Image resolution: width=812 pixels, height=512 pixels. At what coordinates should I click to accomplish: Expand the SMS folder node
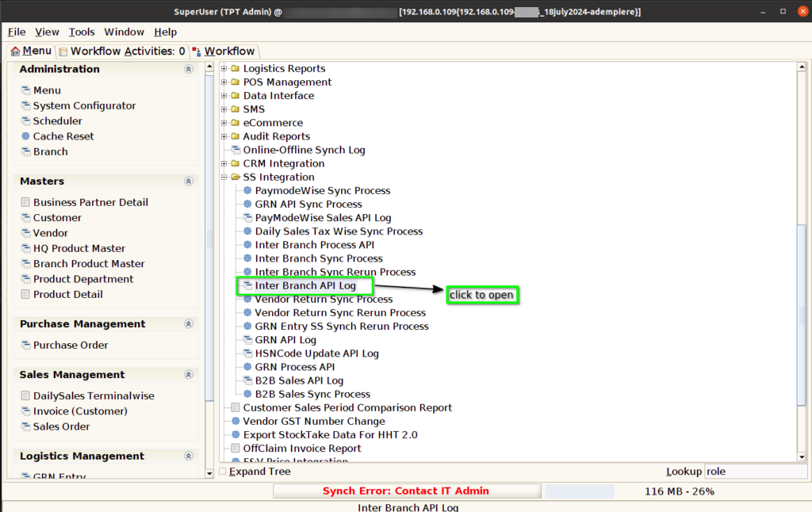click(x=224, y=109)
